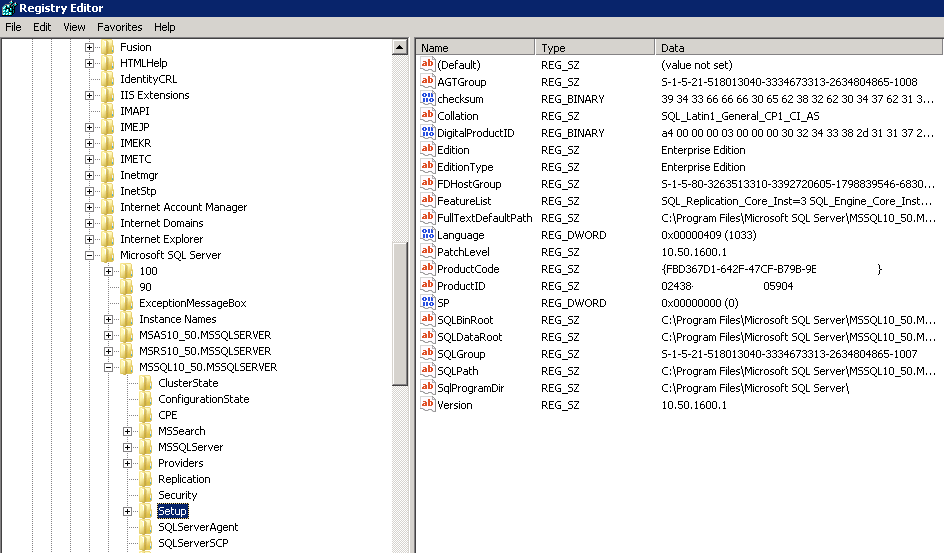Click the string icon of EditionType
The width and height of the screenshot is (944, 553).
[x=427, y=166]
